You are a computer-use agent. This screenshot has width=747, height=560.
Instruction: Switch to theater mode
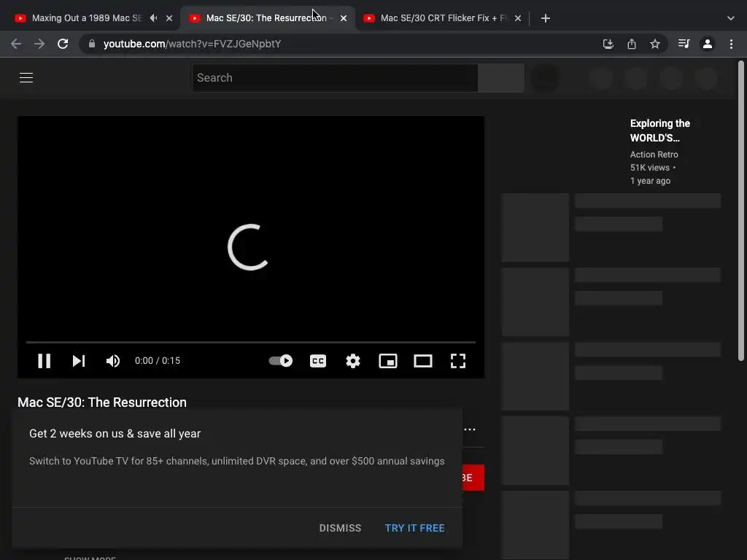(x=423, y=361)
